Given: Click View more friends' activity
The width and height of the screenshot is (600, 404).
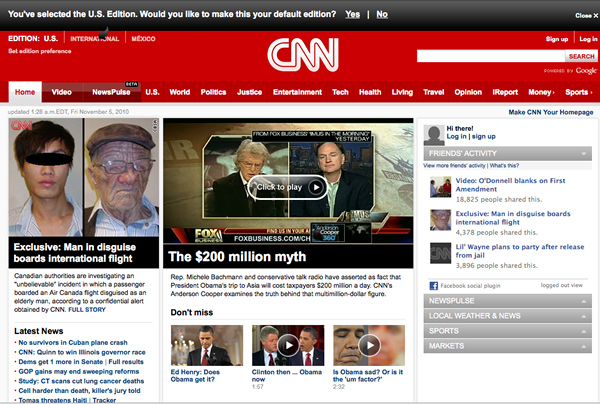Looking at the screenshot, I should click(x=454, y=166).
